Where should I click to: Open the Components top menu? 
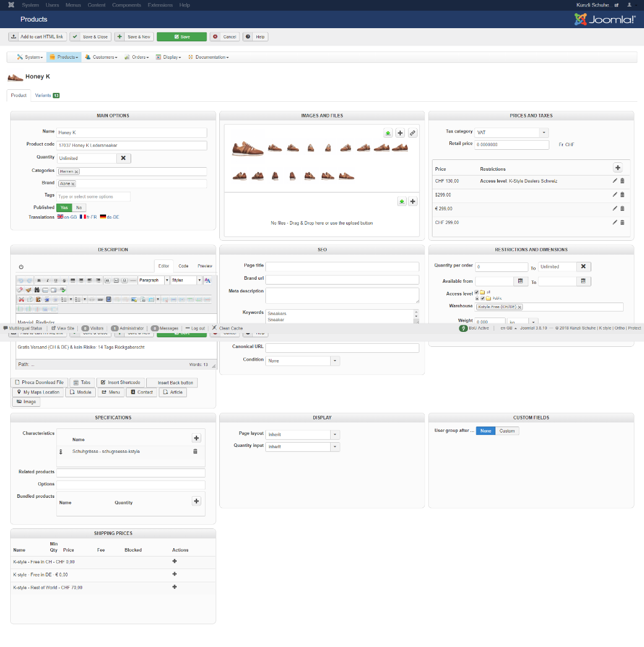pyautogui.click(x=126, y=5)
